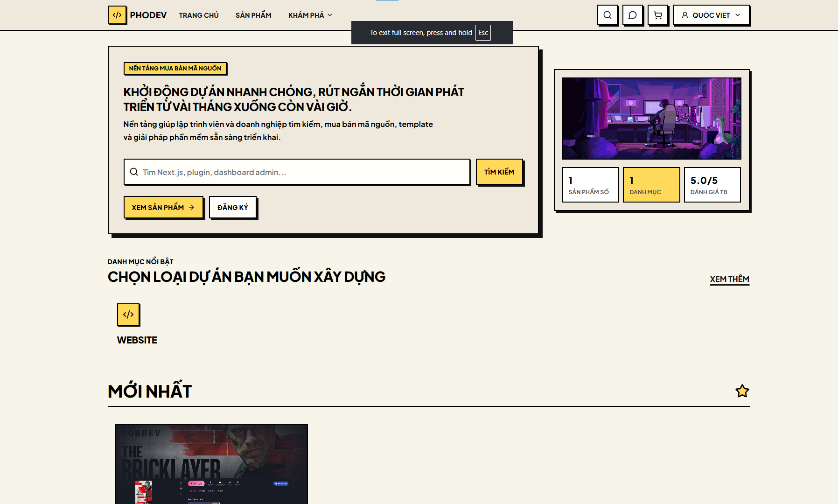Viewport: 838px width, 504px height.
Task: Click the DANH MỤC yellow stat card
Action: (x=651, y=185)
